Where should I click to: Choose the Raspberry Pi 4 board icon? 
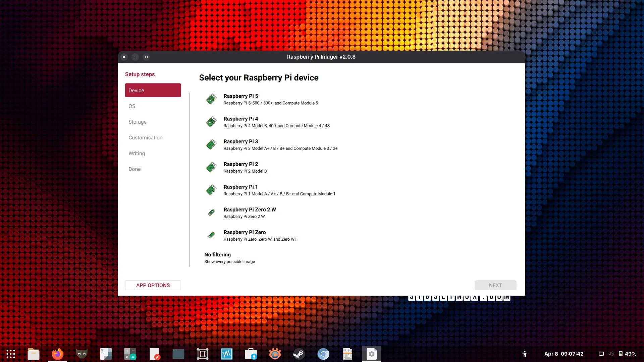[x=211, y=122]
